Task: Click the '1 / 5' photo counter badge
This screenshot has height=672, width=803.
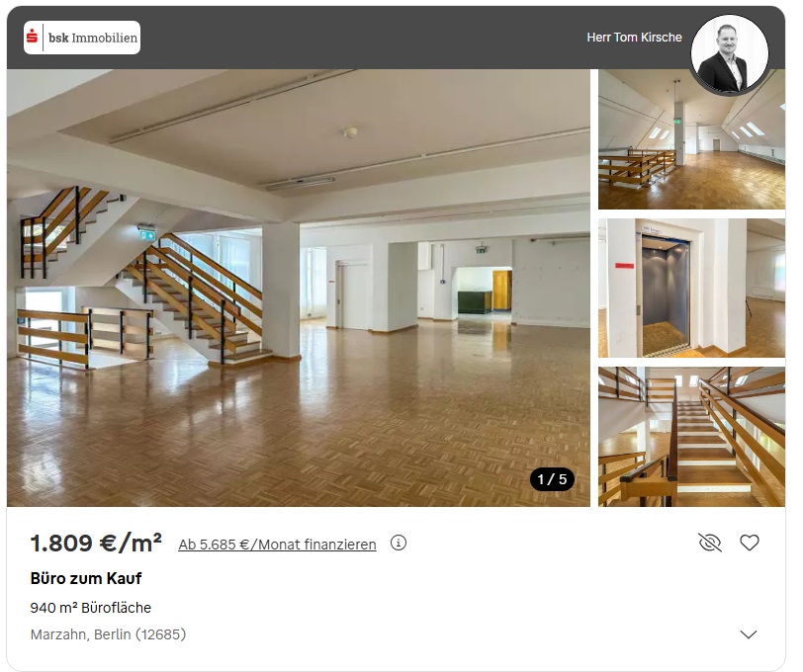Action: pyautogui.click(x=552, y=479)
